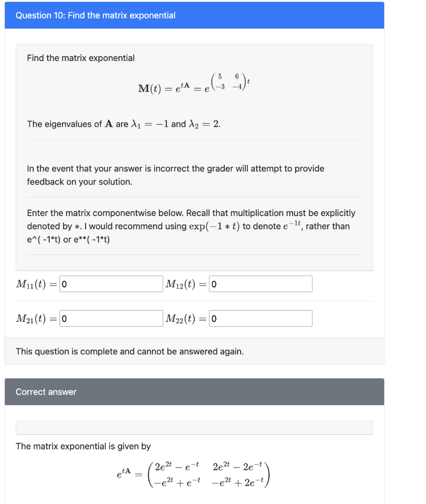The image size is (426, 504).
Task: Click the M22(t) input field
Action: [x=260, y=318]
